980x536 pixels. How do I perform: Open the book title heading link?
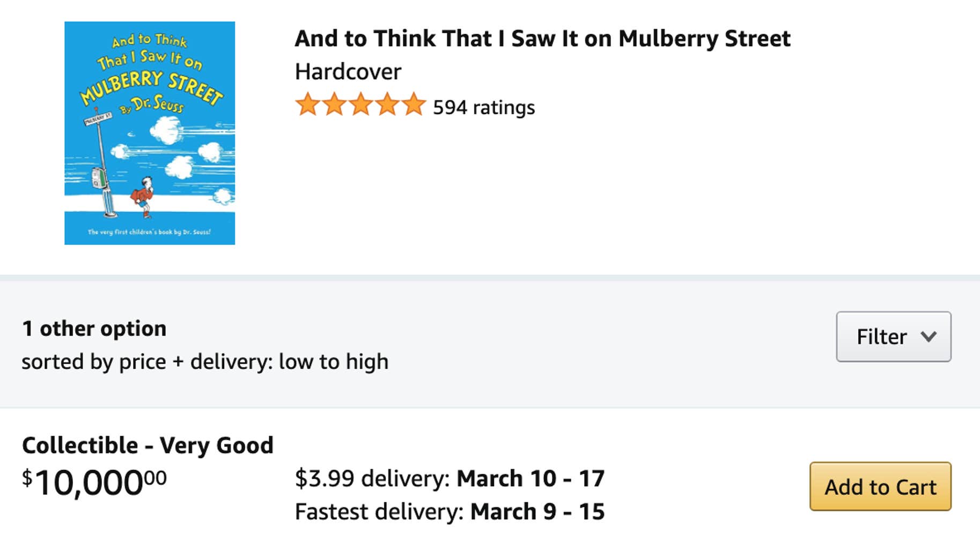542,39
